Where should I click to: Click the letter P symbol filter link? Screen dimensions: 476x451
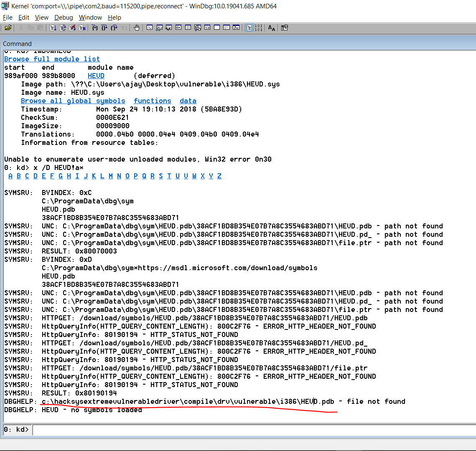coord(136,176)
